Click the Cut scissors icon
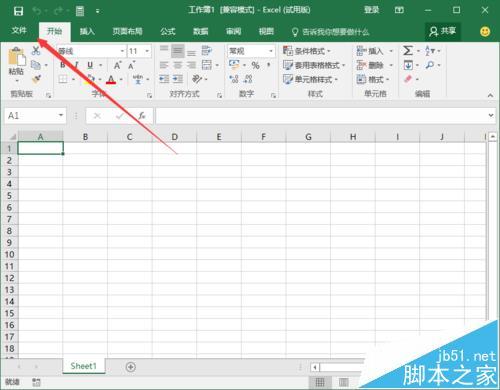 (x=36, y=51)
